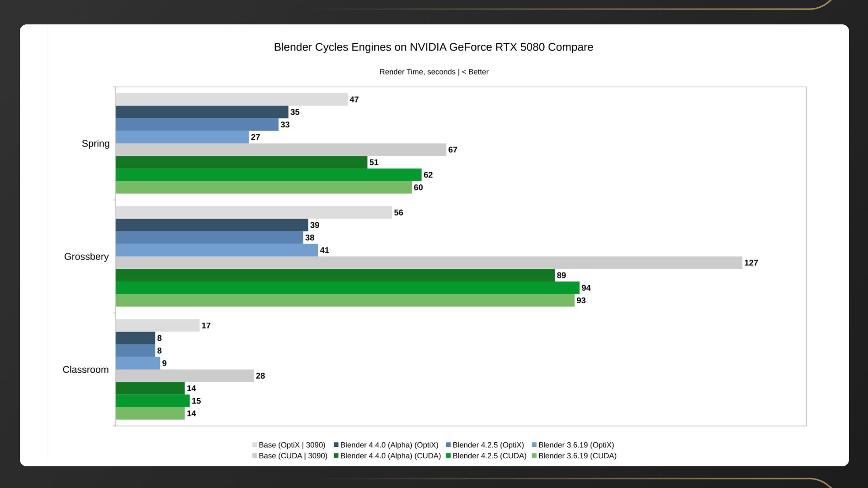Select the Classroom category label
The width and height of the screenshot is (868, 488).
coord(85,370)
